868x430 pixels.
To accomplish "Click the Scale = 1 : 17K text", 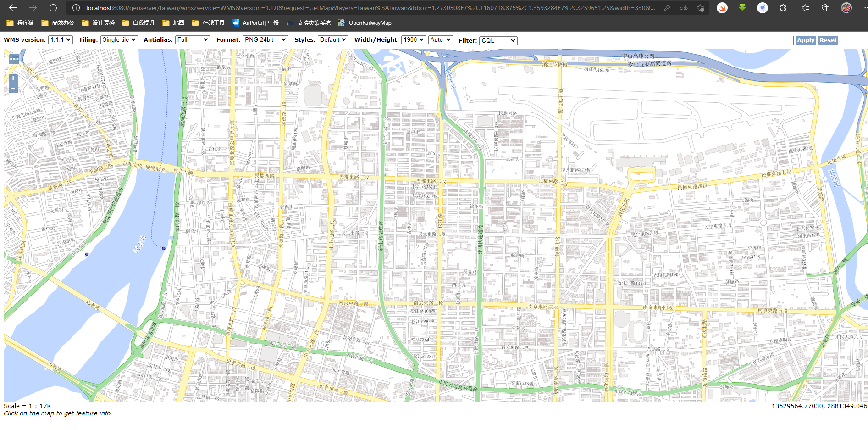I will [x=28, y=406].
